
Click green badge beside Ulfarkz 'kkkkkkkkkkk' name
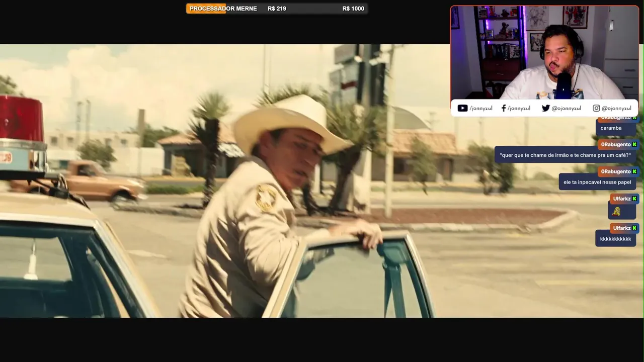pyautogui.click(x=634, y=228)
